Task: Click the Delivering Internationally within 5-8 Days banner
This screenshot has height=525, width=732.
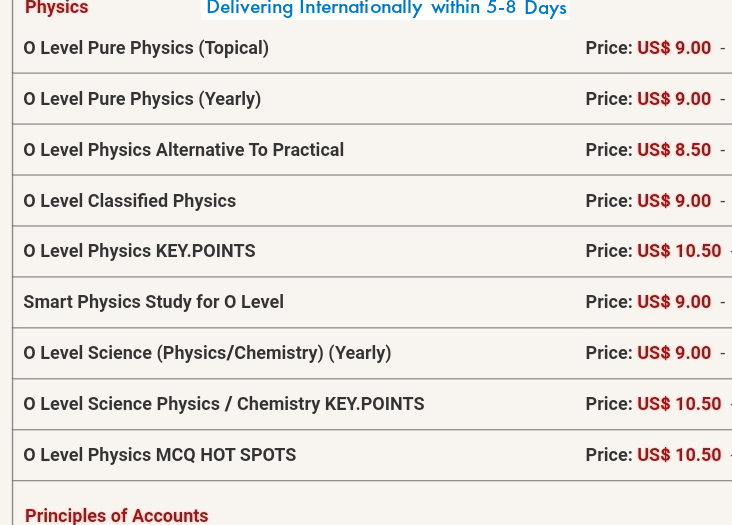Action: point(386,8)
